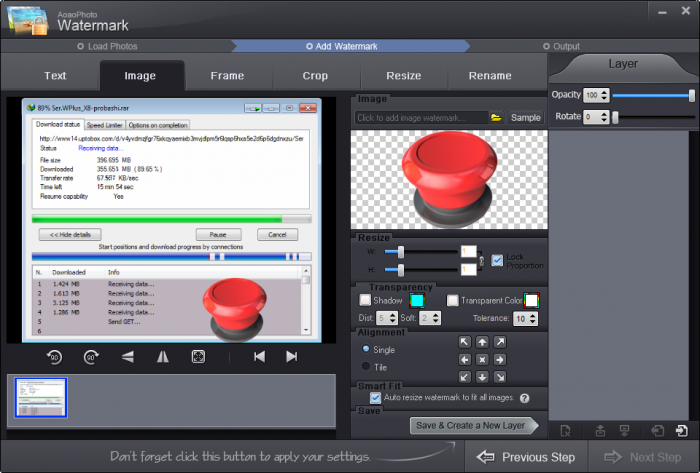Toggle Auto resize watermark checkbox
The image size is (700, 473).
pos(375,398)
